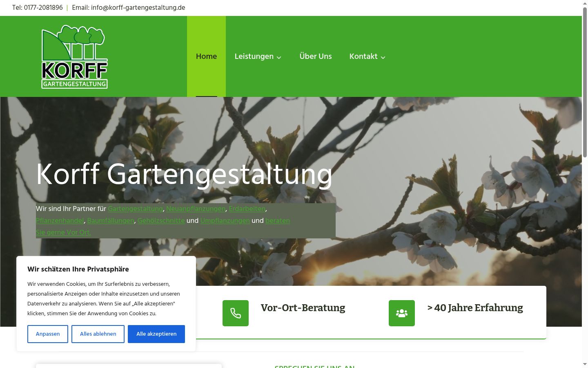Go to the Home menu item

click(x=206, y=56)
